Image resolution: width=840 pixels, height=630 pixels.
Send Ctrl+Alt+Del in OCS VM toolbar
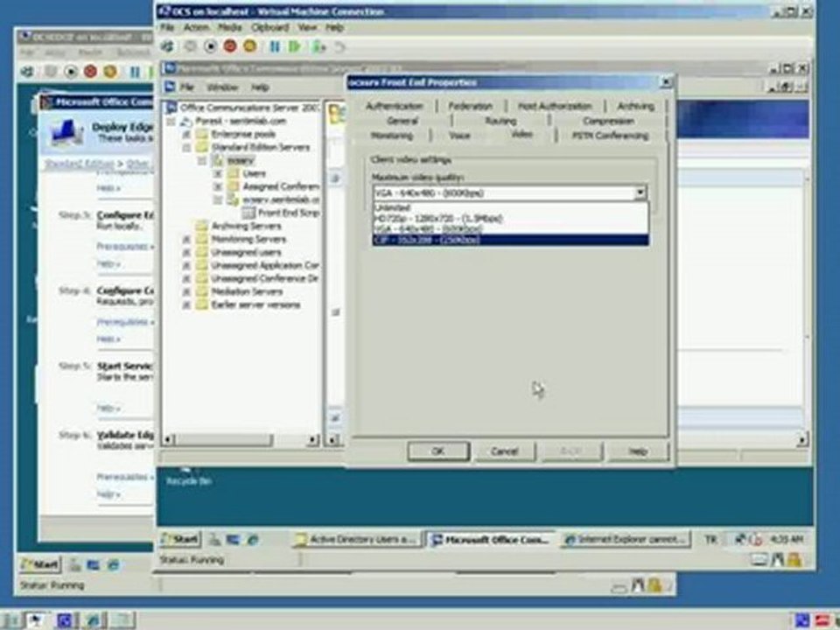tap(168, 46)
